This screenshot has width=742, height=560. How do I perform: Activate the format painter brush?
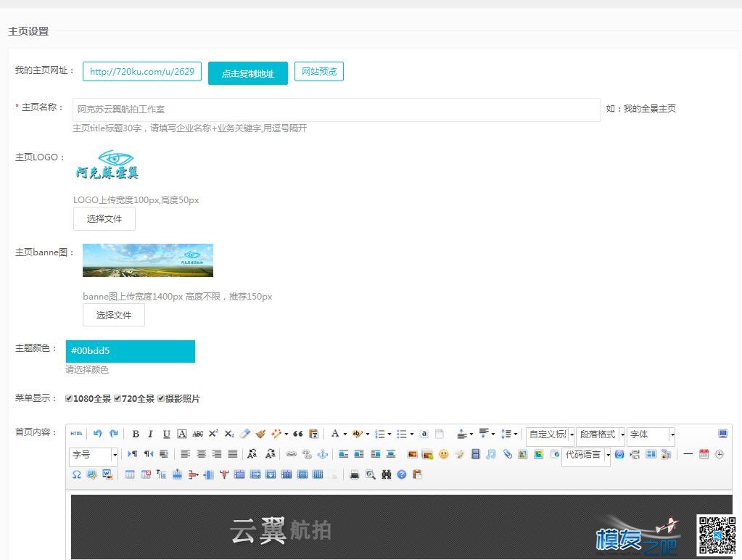coord(260,434)
